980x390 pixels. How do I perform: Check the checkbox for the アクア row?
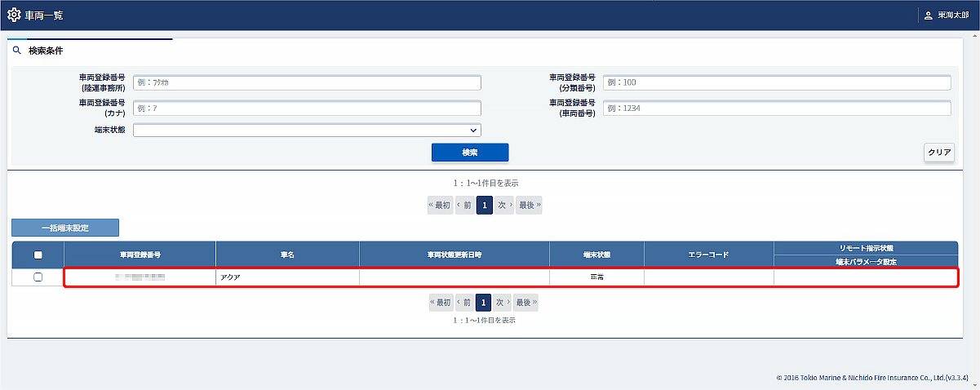38,277
